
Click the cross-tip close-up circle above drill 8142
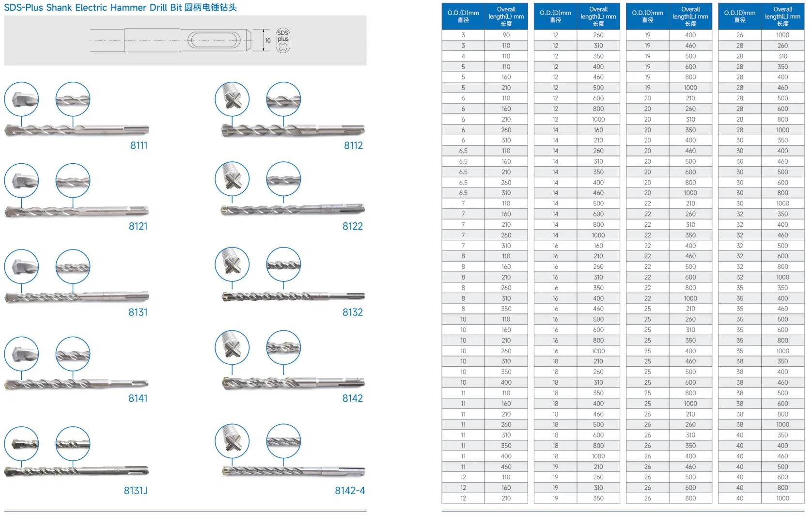pos(232,347)
